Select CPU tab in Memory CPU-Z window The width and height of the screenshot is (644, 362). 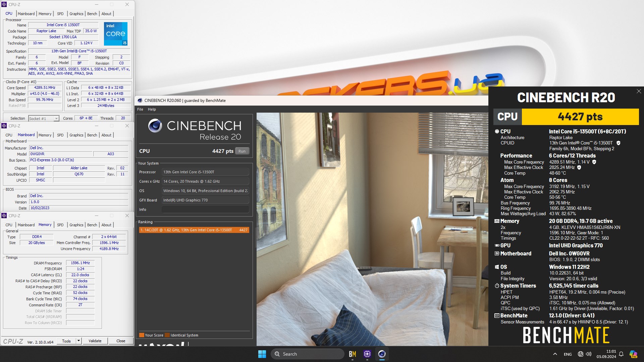9,225
